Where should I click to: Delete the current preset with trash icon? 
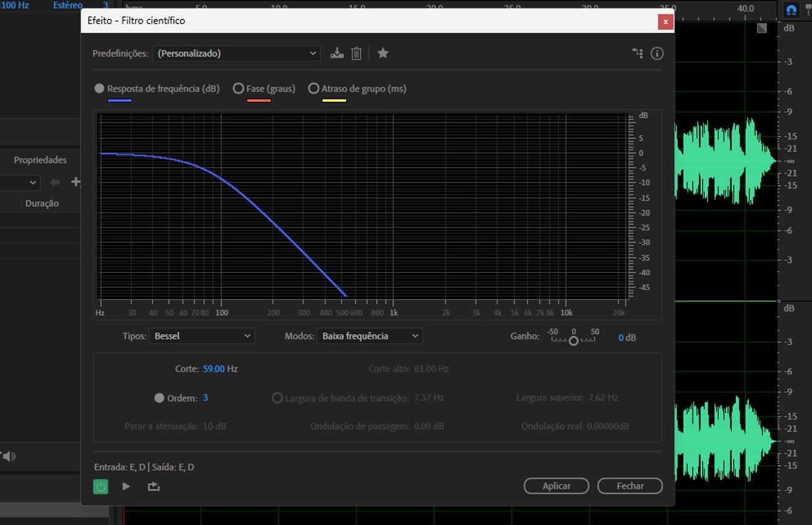coord(356,53)
